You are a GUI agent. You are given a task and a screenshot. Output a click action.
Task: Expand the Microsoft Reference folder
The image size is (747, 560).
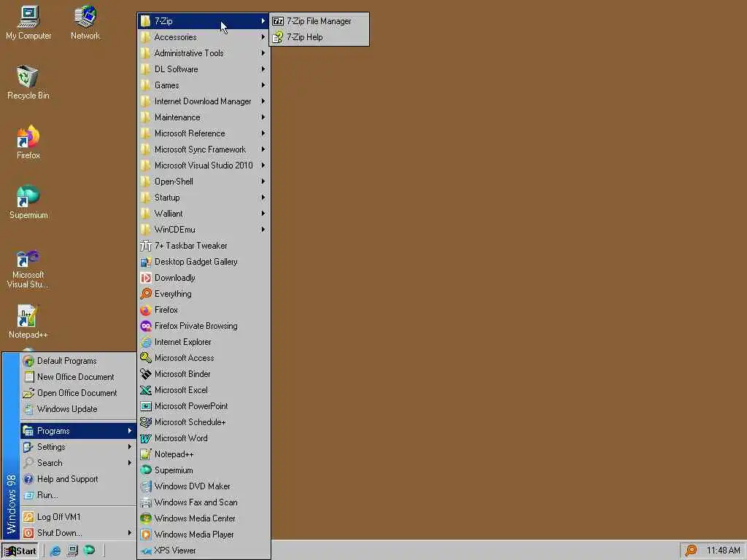tap(204, 133)
